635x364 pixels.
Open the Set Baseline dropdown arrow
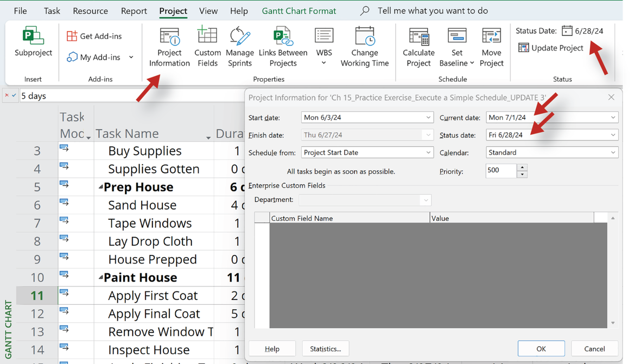(472, 63)
